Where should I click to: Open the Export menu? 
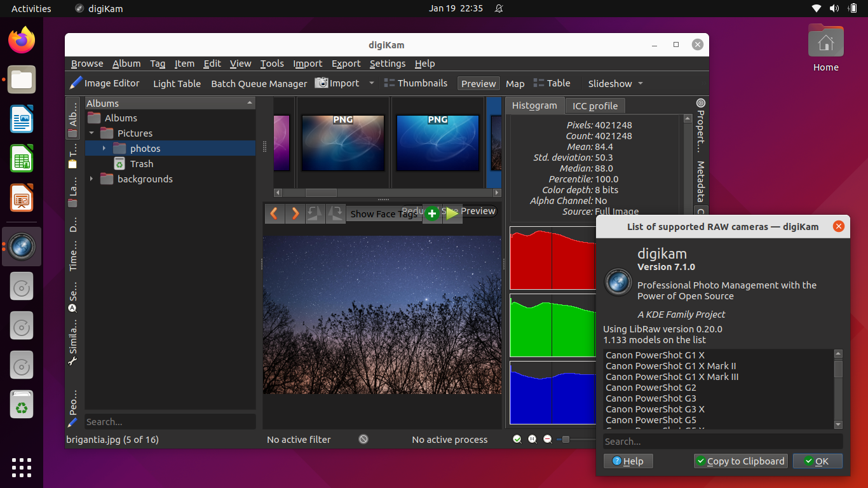tap(346, 64)
